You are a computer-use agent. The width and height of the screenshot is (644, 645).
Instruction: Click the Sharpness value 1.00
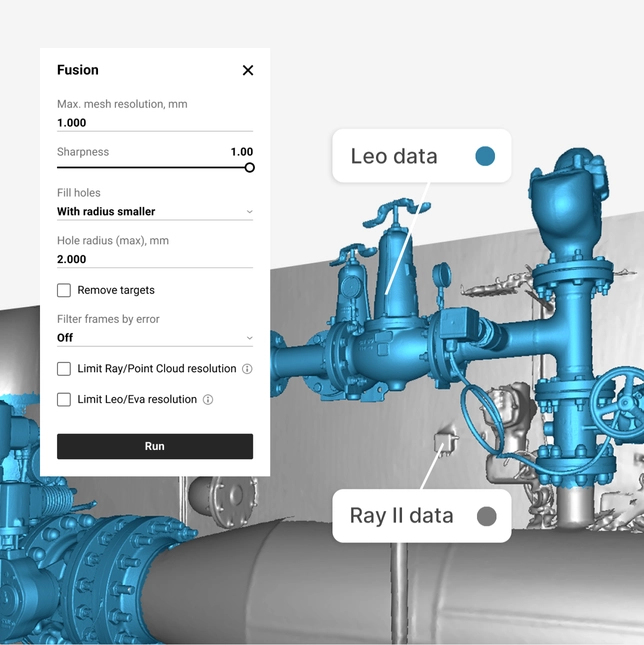coord(241,152)
